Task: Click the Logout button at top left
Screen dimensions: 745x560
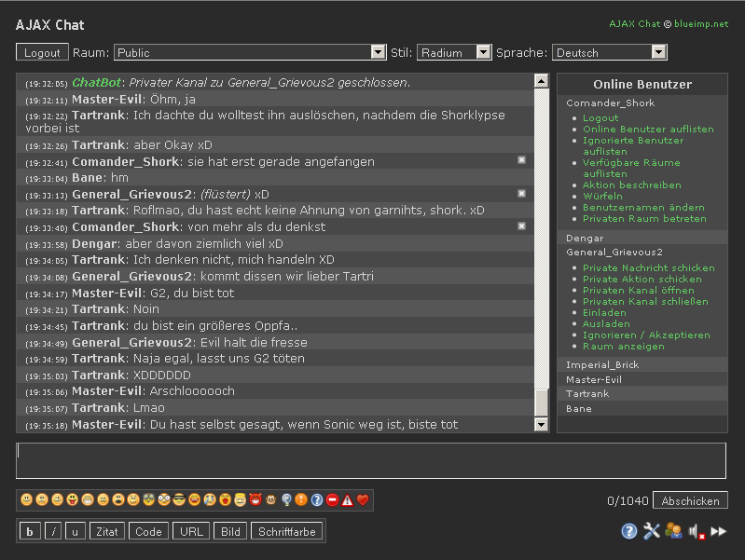Action: tap(42, 52)
